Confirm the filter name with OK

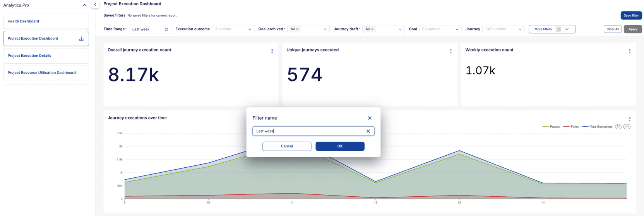[340, 146]
